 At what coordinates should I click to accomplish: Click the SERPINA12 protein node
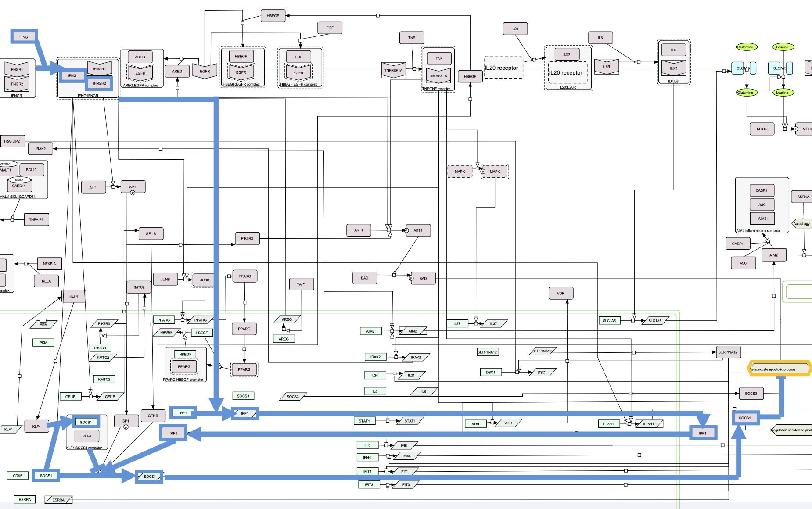click(727, 352)
